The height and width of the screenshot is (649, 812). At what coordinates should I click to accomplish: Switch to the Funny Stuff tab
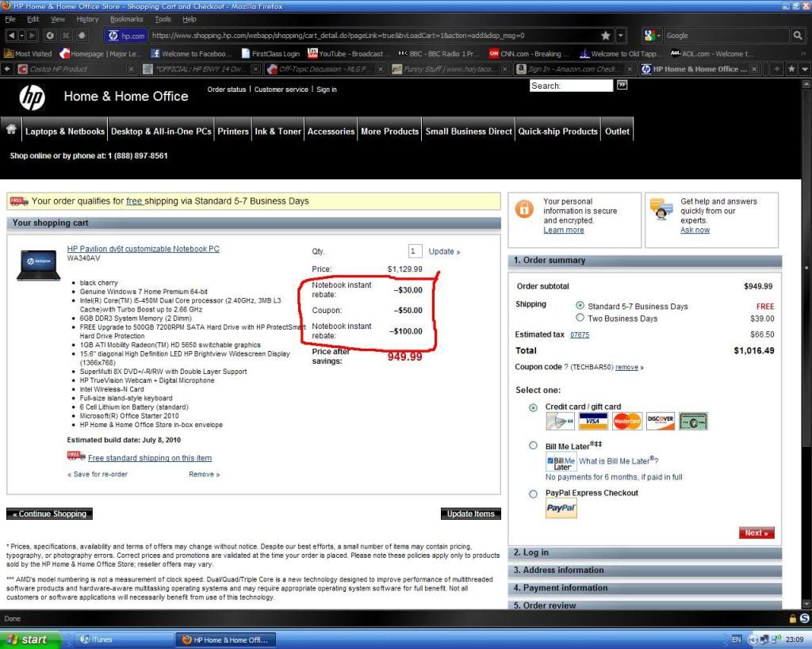pos(450,69)
